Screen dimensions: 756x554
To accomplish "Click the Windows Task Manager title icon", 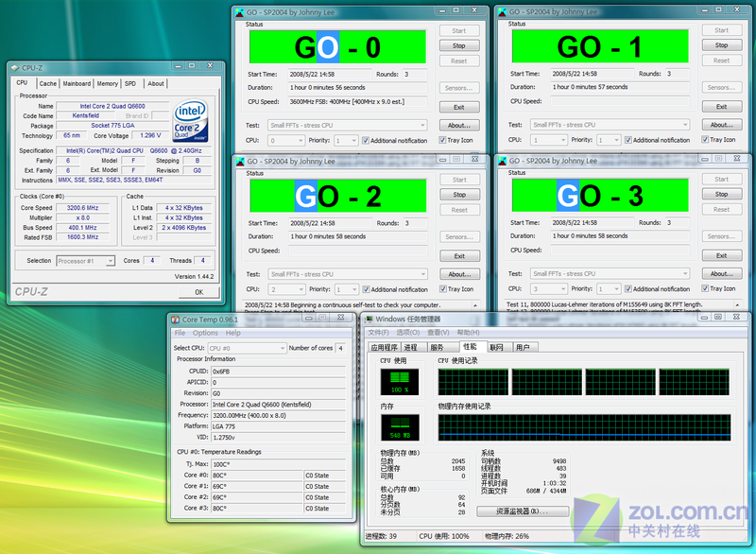I will pyautogui.click(x=369, y=320).
